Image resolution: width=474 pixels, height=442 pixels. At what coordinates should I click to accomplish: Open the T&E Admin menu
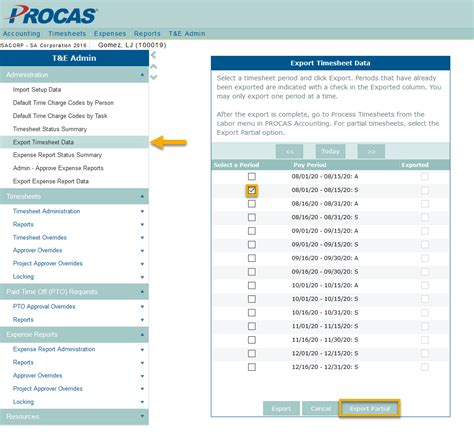coord(187,34)
